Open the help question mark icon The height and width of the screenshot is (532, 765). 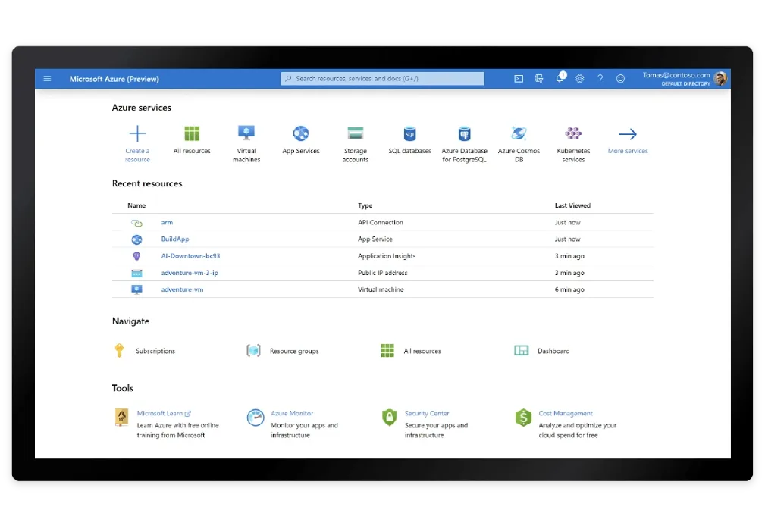(x=600, y=79)
